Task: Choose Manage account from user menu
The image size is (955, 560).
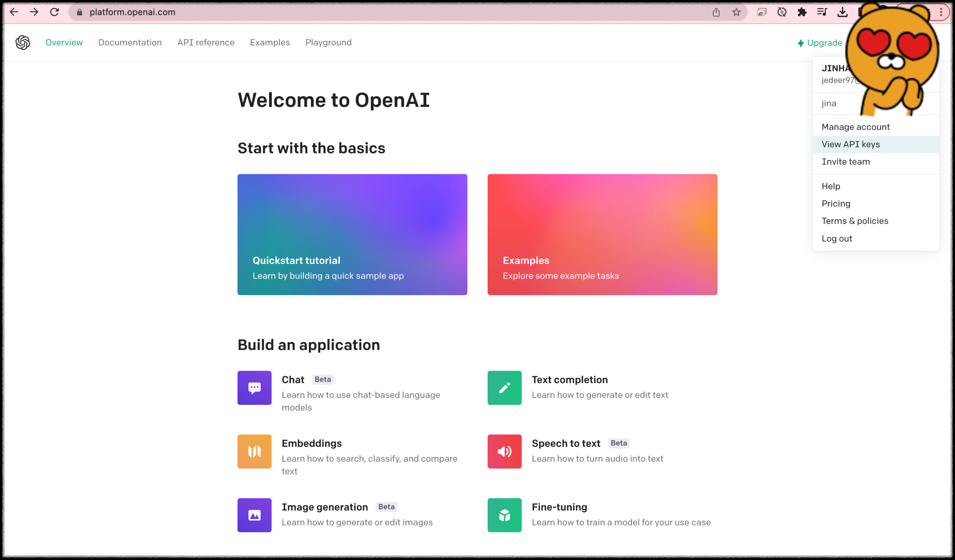Action: (855, 127)
